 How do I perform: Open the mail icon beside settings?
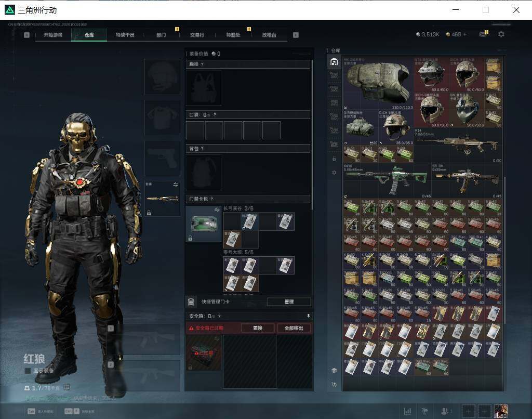pos(483,34)
